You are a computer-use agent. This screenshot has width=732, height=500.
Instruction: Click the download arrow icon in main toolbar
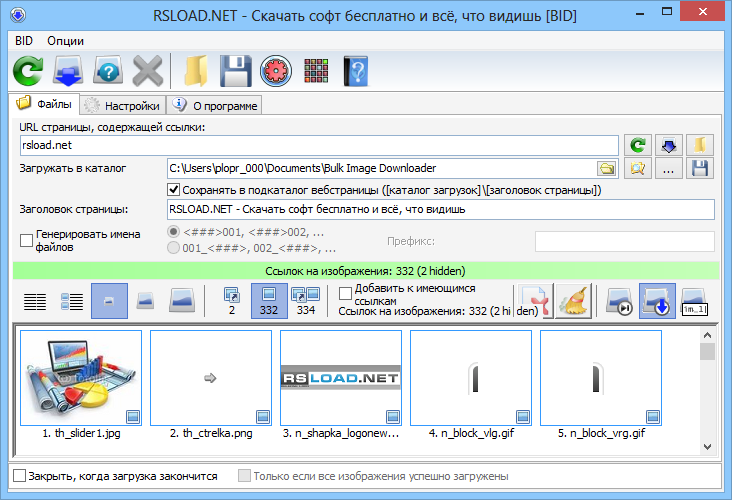coord(68,71)
